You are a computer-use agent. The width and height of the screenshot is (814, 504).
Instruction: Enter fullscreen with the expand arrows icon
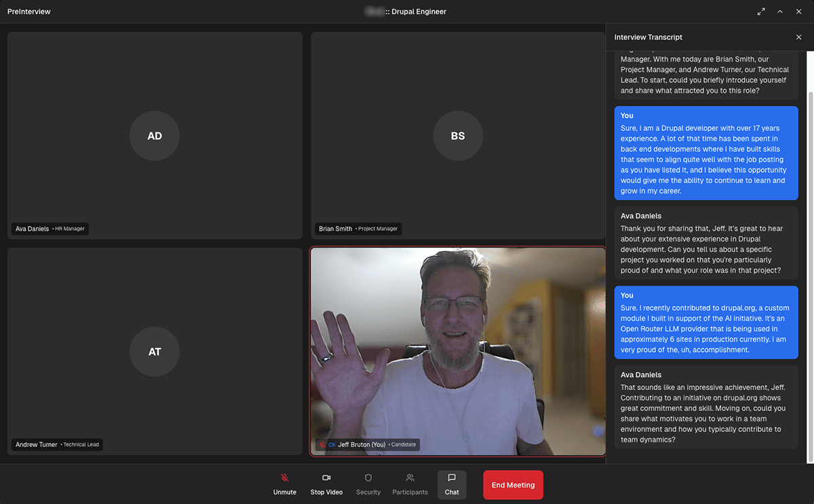click(761, 12)
